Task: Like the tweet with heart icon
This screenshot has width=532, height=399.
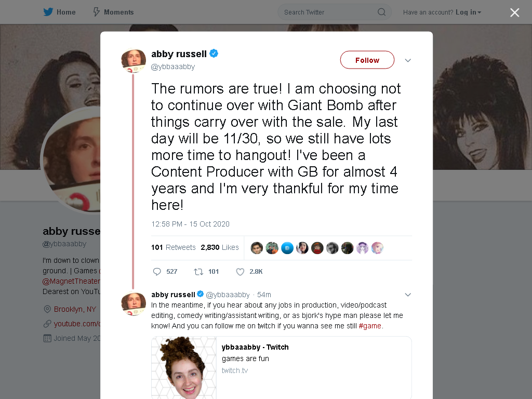Action: coord(240,271)
